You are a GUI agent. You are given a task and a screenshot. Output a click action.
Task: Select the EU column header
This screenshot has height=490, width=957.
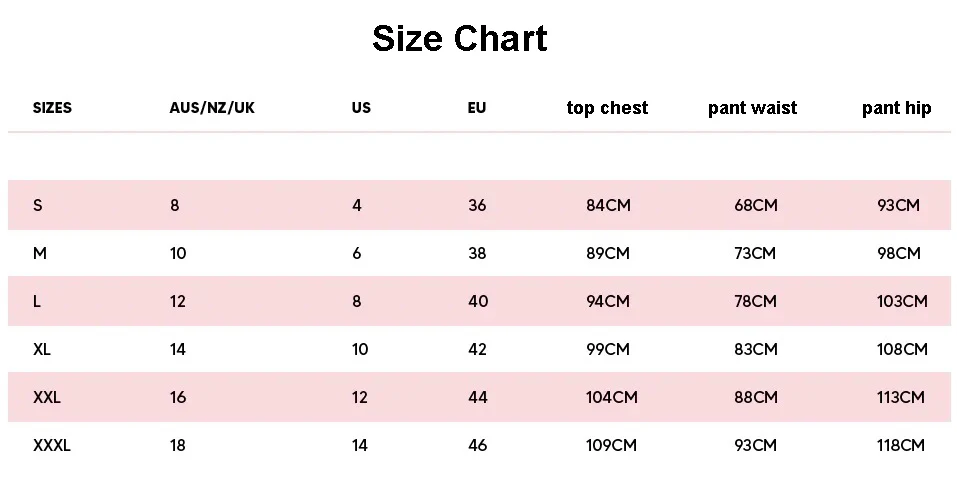[x=477, y=108]
